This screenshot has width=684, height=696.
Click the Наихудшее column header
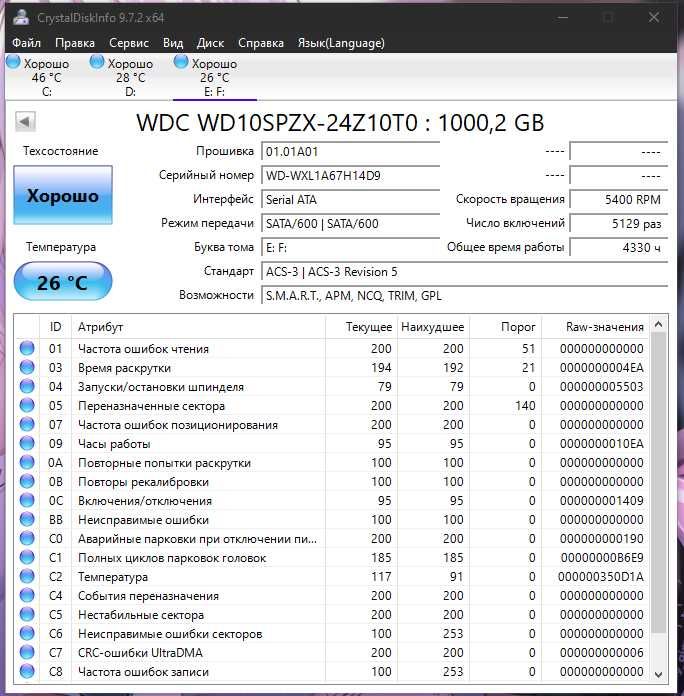coord(433,327)
